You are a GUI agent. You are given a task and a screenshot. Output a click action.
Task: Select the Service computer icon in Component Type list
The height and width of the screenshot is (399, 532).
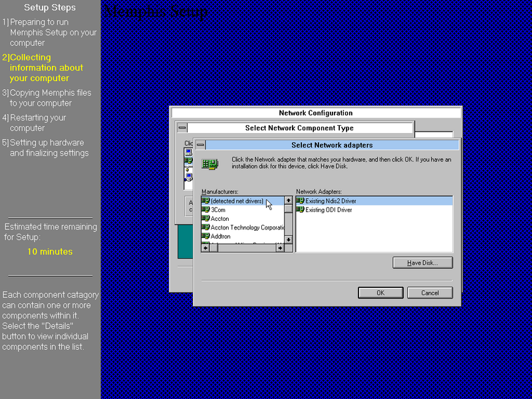pos(188,177)
